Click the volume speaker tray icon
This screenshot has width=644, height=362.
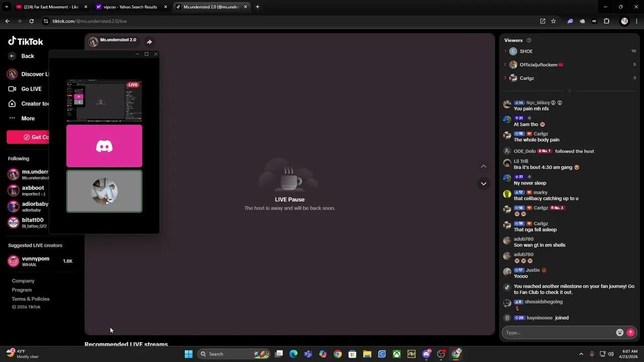pos(611,354)
